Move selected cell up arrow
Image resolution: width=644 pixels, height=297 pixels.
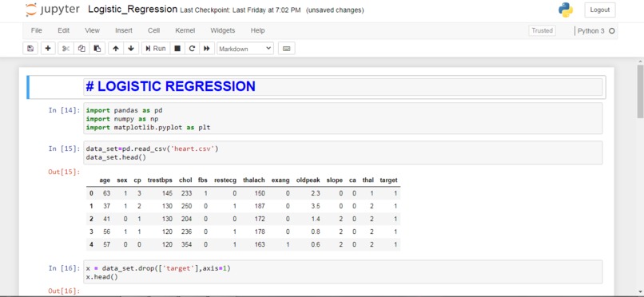pyautogui.click(x=116, y=49)
